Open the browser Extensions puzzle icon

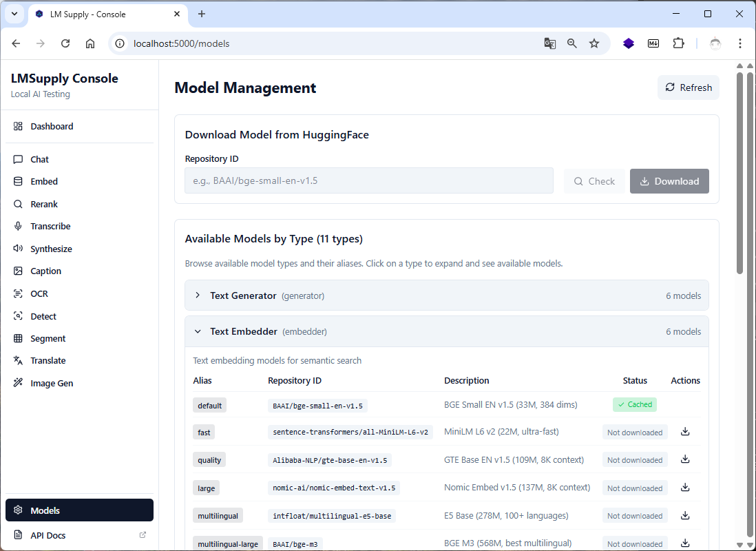[x=678, y=43]
